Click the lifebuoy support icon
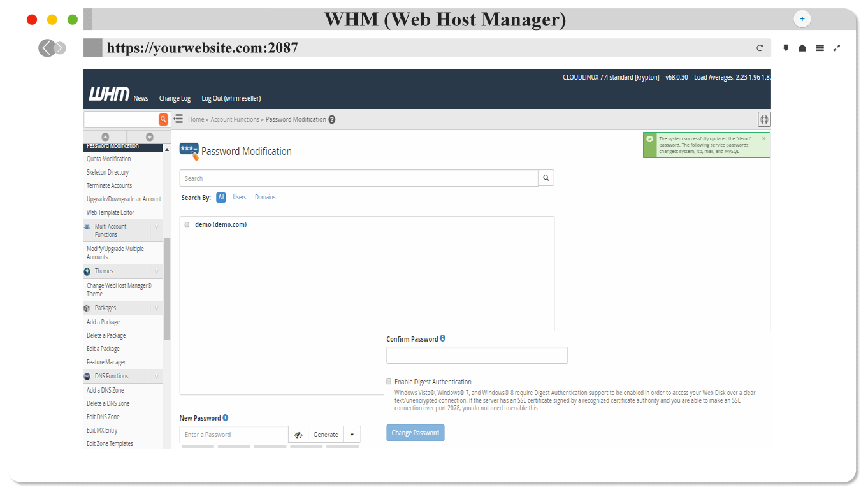 764,119
